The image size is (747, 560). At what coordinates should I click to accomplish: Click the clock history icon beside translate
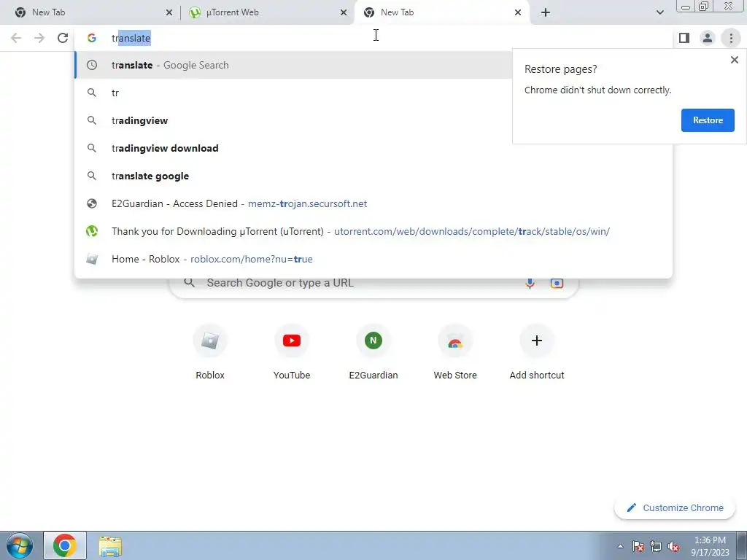92,65
